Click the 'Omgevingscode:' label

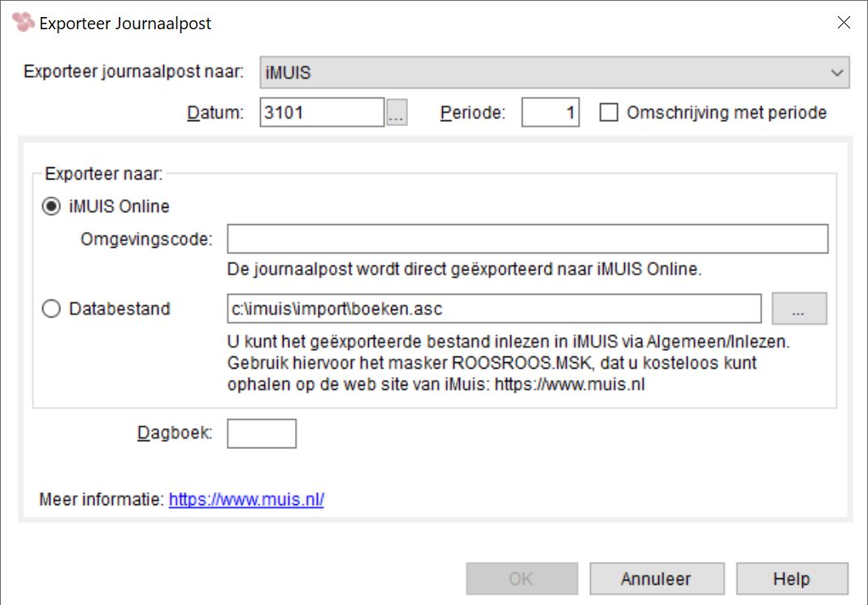pos(146,239)
